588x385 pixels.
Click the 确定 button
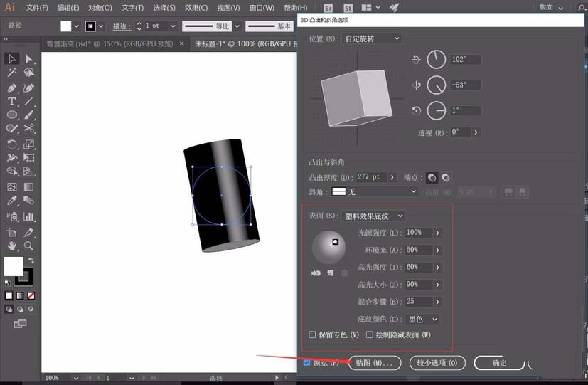pyautogui.click(x=499, y=363)
